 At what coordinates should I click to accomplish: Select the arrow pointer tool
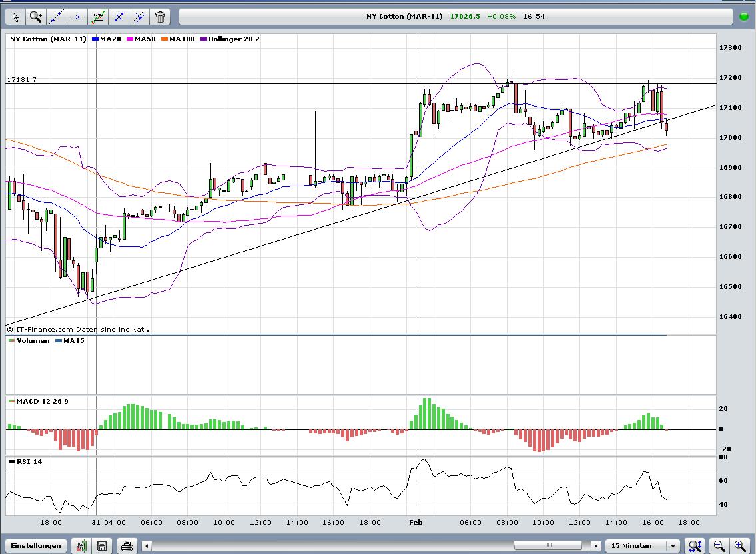click(15, 17)
